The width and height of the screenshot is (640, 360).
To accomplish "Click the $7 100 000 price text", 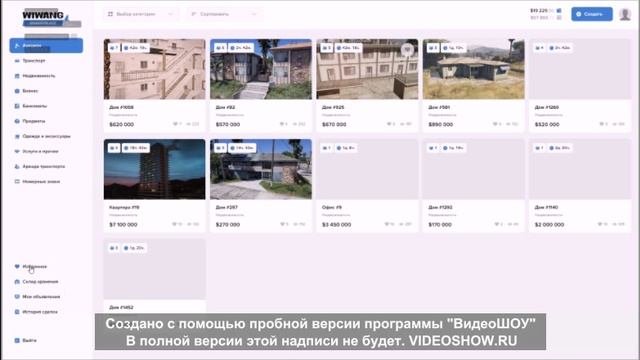I will pos(123,224).
